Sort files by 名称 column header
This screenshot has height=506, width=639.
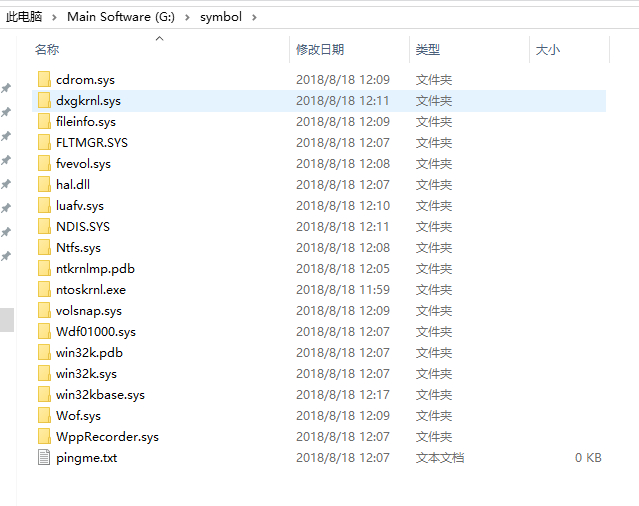47,49
